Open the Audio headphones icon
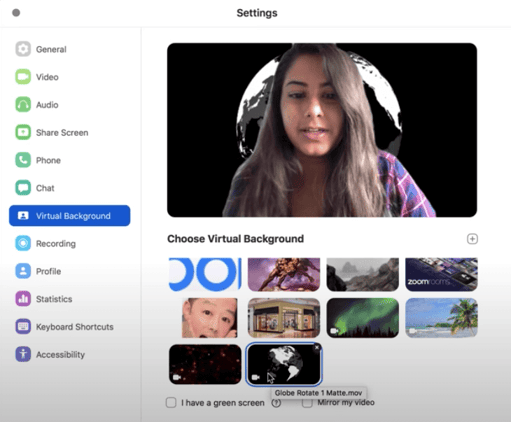511x422 pixels. point(23,105)
